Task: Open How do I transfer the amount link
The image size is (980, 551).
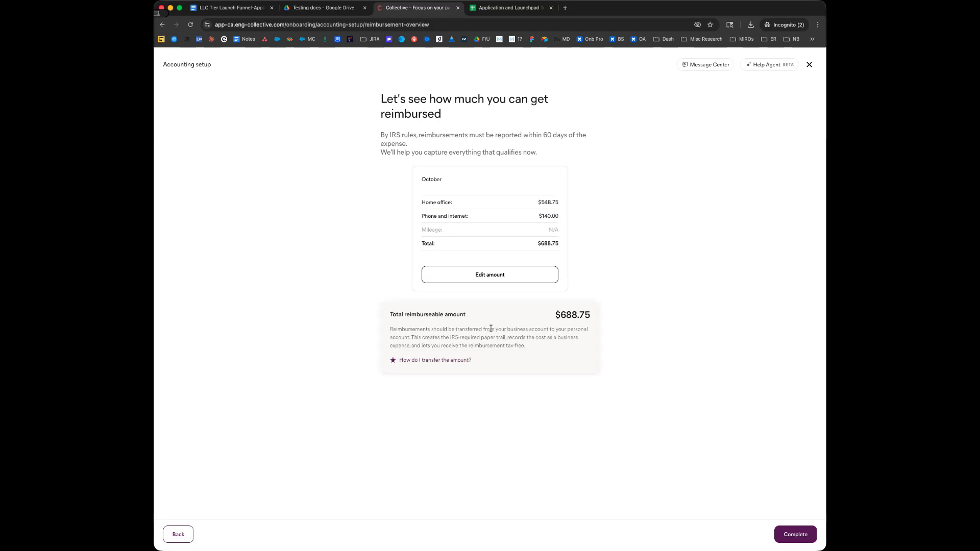Action: pyautogui.click(x=435, y=360)
